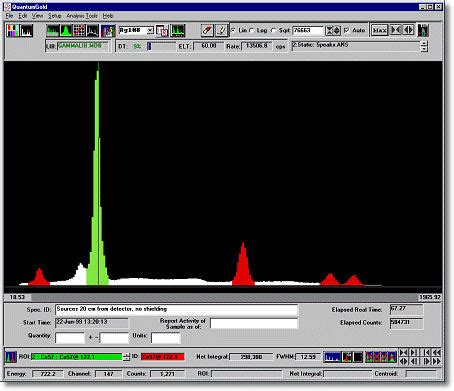
Task: Click the Static: Speaks.ANS text field
Action: 356,46
